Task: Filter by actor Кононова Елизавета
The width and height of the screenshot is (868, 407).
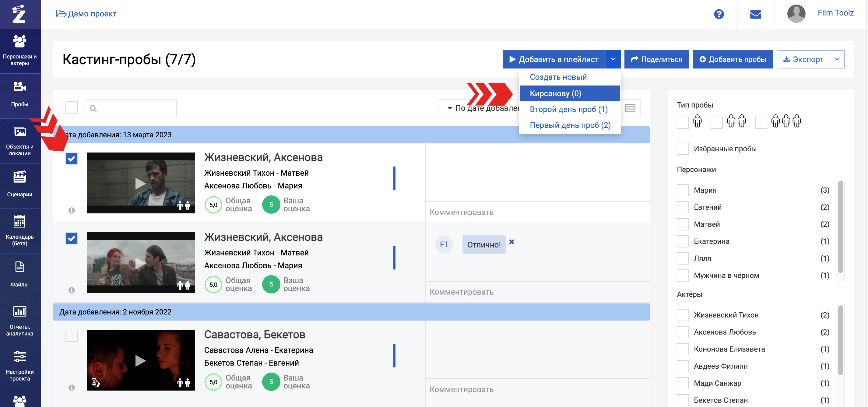Action: tap(683, 349)
